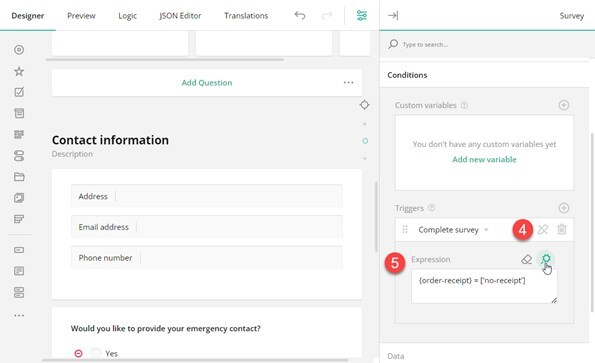This screenshot has height=363, width=595.
Task: Click the Address input field
Action: click(207, 196)
